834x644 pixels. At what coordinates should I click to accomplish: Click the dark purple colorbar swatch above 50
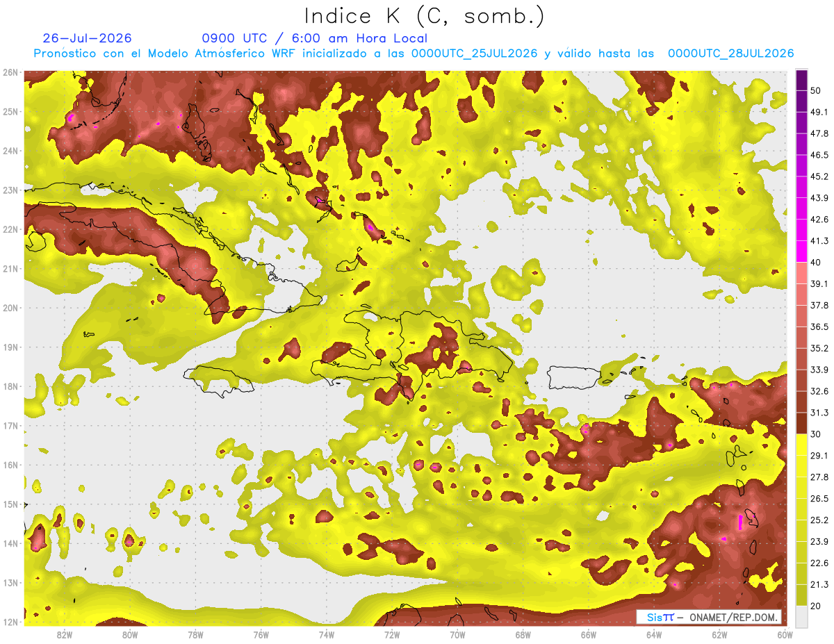[801, 81]
